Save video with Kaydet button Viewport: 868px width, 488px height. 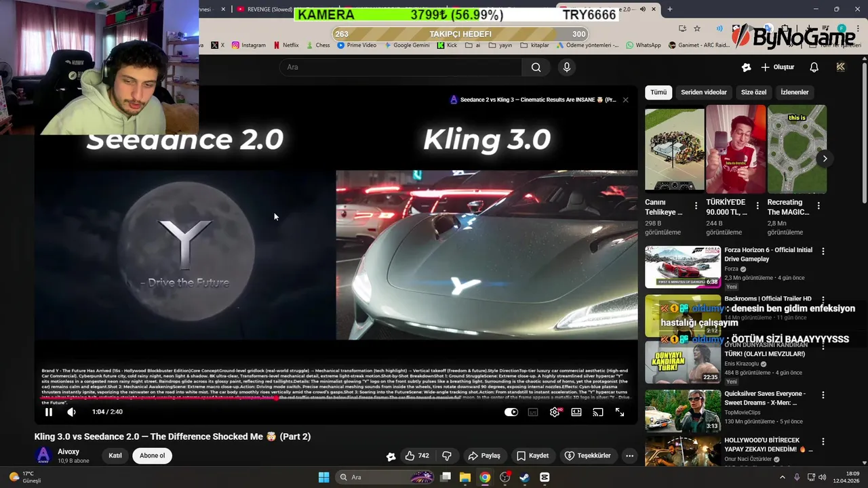point(532,455)
